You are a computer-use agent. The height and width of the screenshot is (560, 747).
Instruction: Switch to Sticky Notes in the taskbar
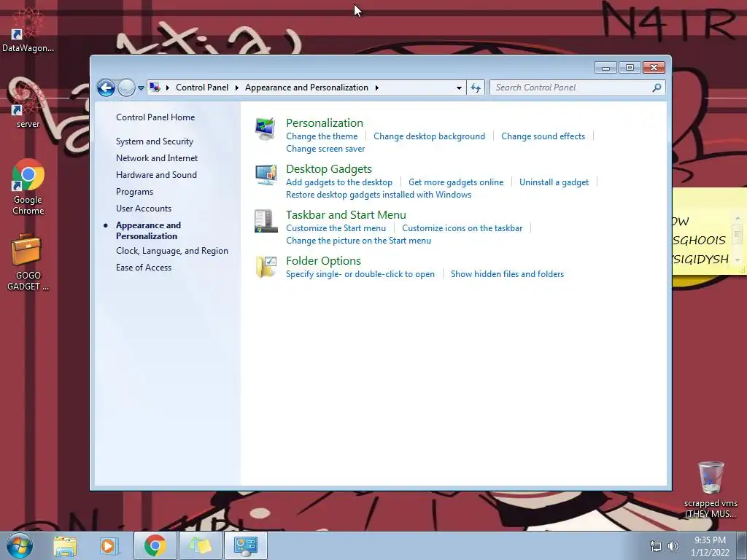pyautogui.click(x=201, y=545)
